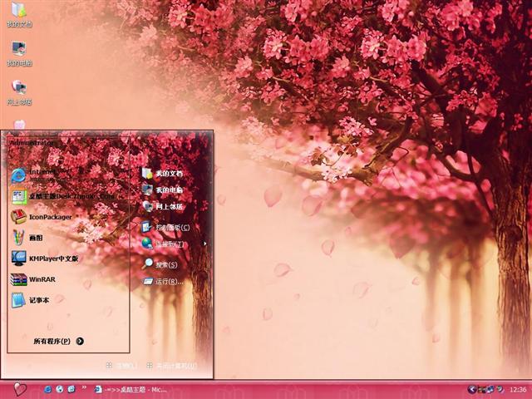Screen dimensions: 532x399
Task: Open IconPackager from the Start menu
Action: click(50, 217)
